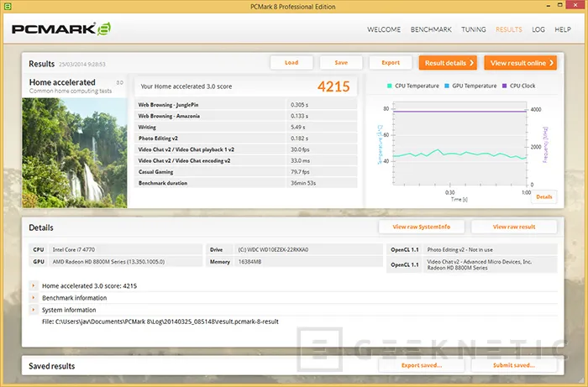Click the AMD Radeon HD 8800M GPU value

click(108, 262)
